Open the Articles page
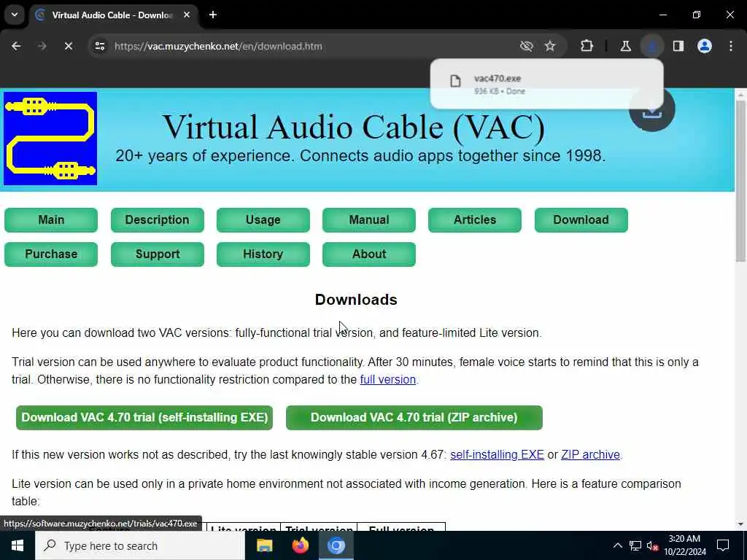 pos(474,220)
